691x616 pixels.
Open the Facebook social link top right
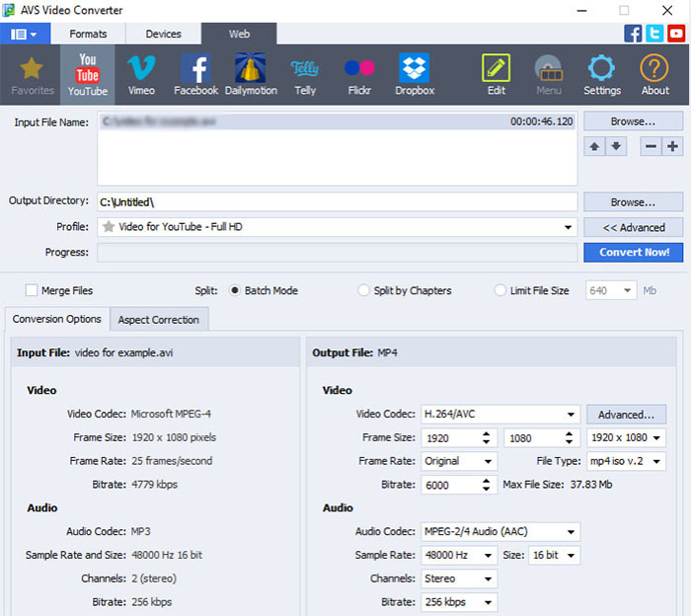click(633, 34)
